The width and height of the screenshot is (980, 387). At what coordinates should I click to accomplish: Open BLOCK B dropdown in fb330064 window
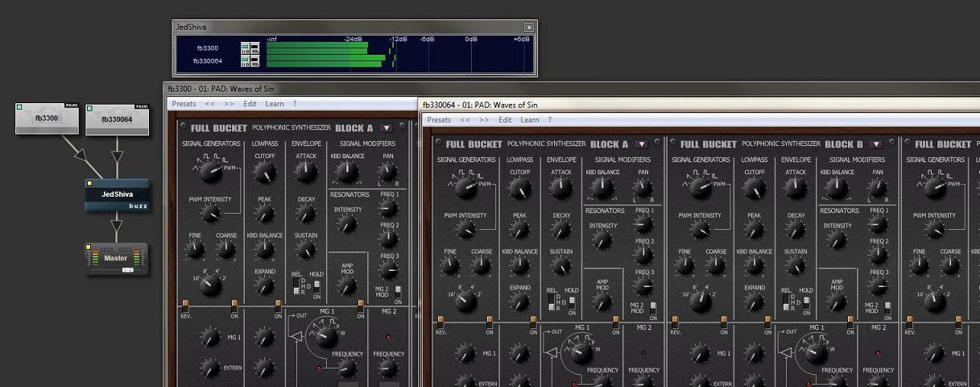876,144
